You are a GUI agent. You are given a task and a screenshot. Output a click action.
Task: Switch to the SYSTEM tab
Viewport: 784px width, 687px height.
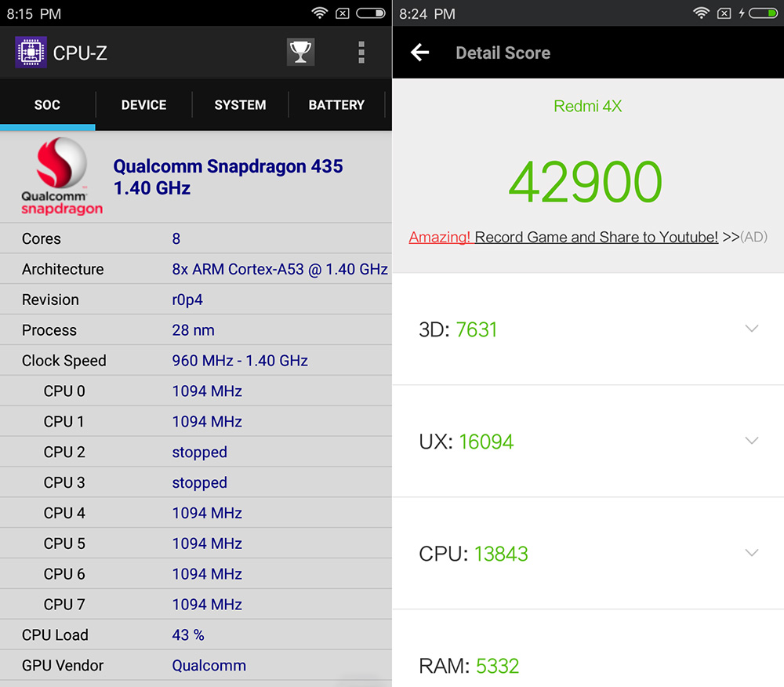click(x=241, y=105)
